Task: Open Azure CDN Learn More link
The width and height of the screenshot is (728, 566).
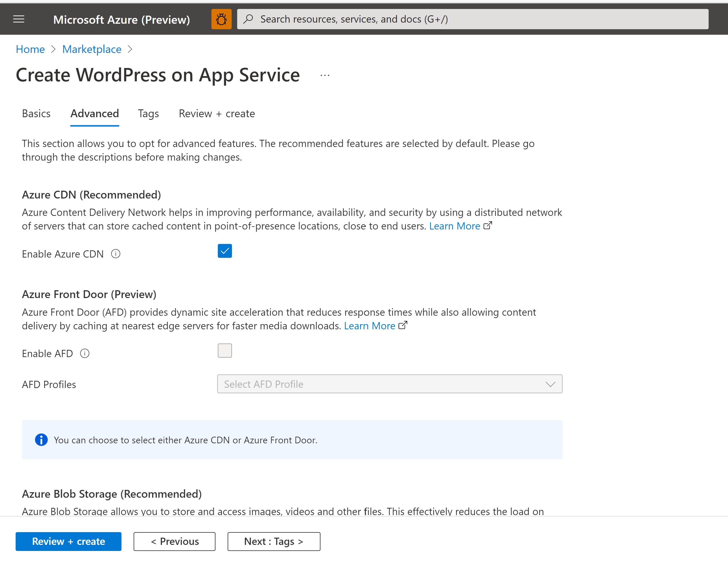Action: [x=454, y=226]
